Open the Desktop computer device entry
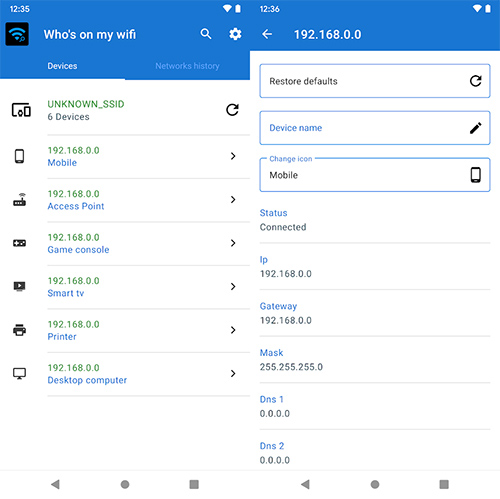The height and width of the screenshot is (499, 500). pos(125,374)
